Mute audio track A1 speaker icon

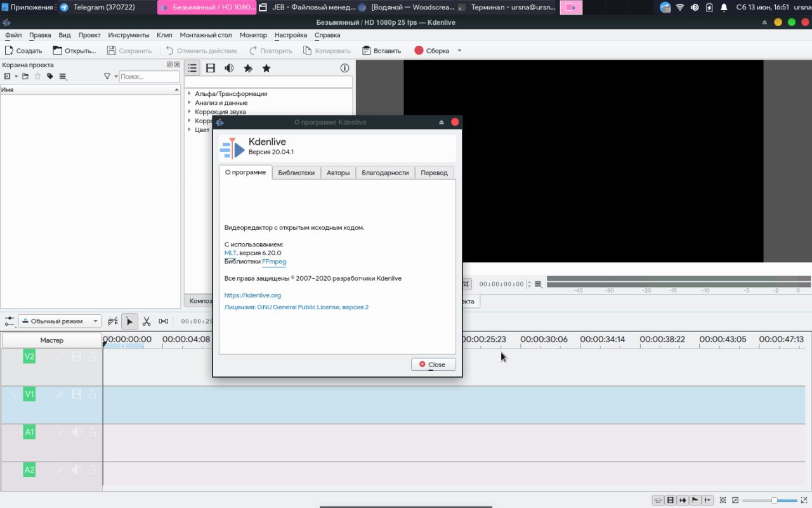click(x=77, y=432)
